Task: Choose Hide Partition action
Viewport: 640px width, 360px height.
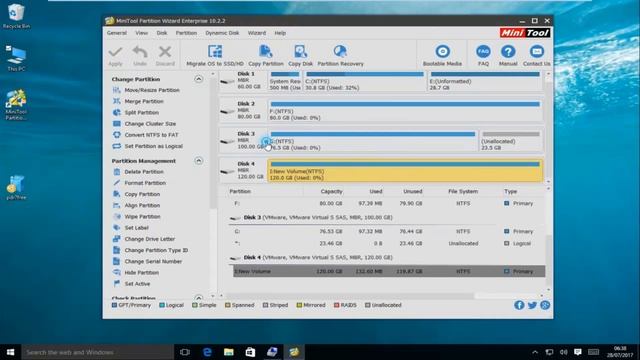Action: [x=141, y=273]
